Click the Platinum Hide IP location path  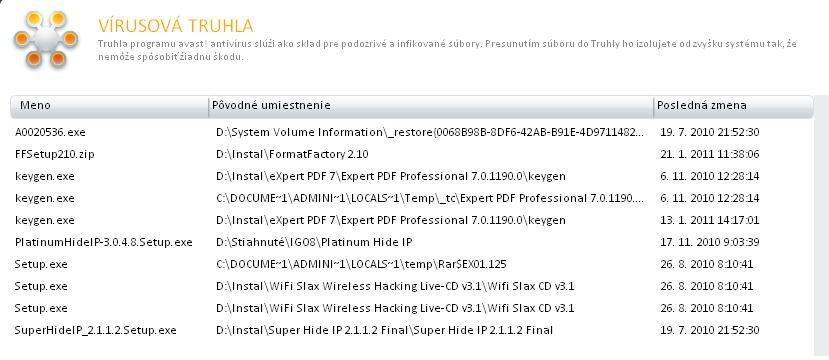tap(314, 242)
